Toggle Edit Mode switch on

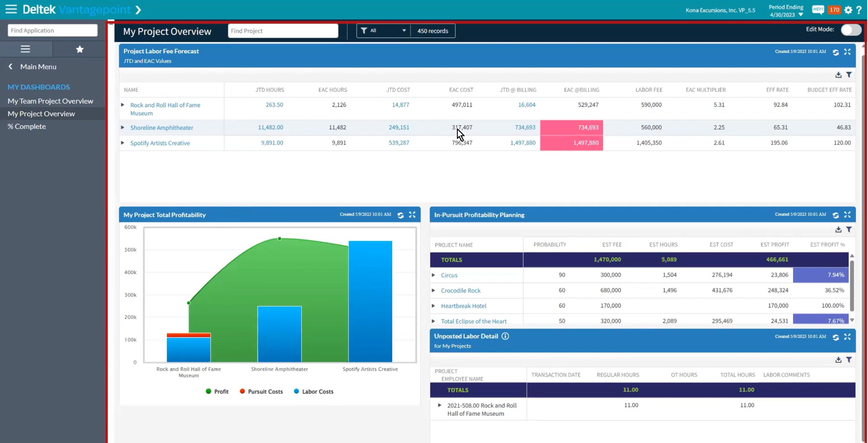851,30
